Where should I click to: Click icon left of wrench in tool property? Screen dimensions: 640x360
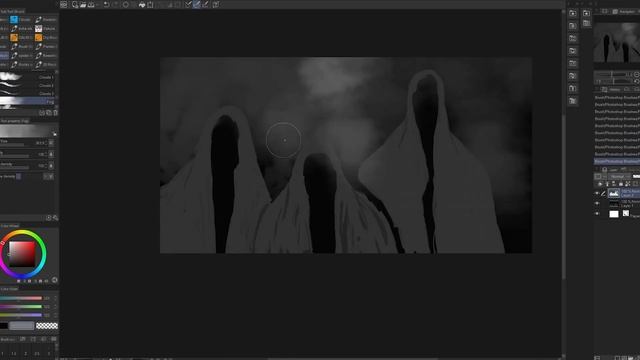pos(49,218)
